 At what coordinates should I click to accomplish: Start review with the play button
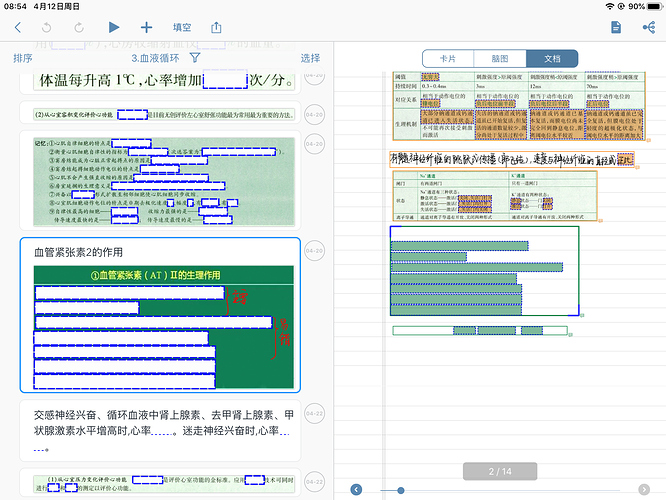[113, 28]
